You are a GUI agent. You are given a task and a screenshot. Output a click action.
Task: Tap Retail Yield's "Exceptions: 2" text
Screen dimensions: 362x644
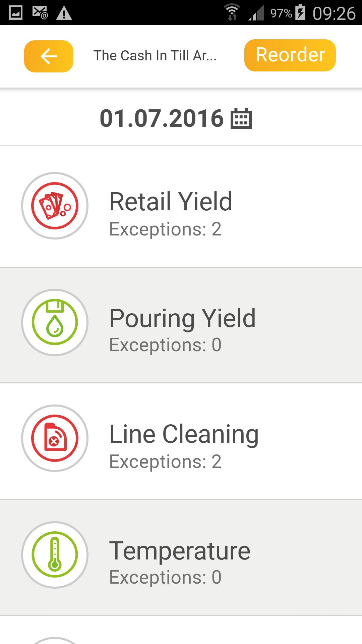pyautogui.click(x=165, y=229)
